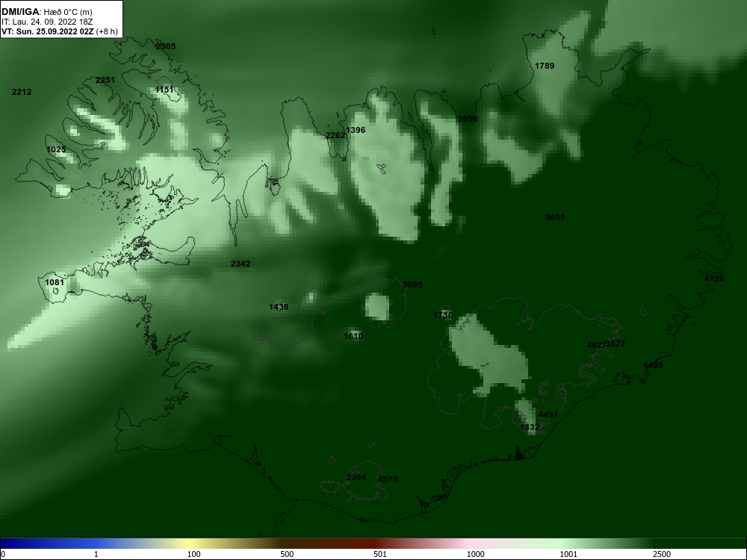The image size is (747, 560).
Task: Select the yellow segment of the color scale
Action: [190, 544]
